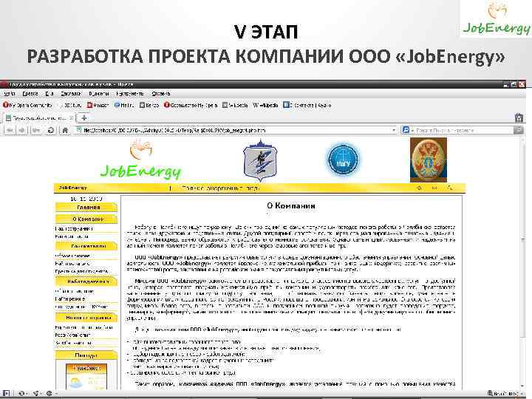Open the Mail.ru bookmark with blue icon
The image size is (532, 399).
[124, 105]
